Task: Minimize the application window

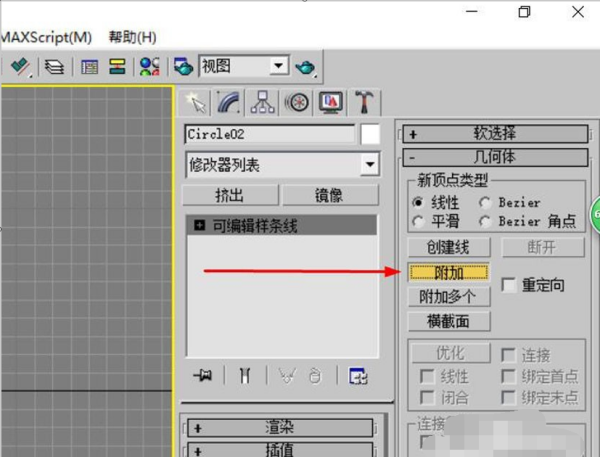Action: [472, 11]
